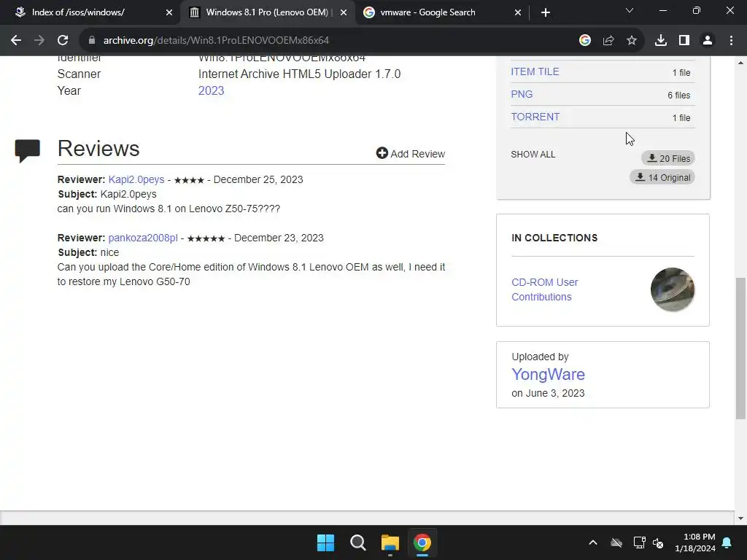The width and height of the screenshot is (747, 560).
Task: Reload the archive.org page
Action: coord(63,41)
